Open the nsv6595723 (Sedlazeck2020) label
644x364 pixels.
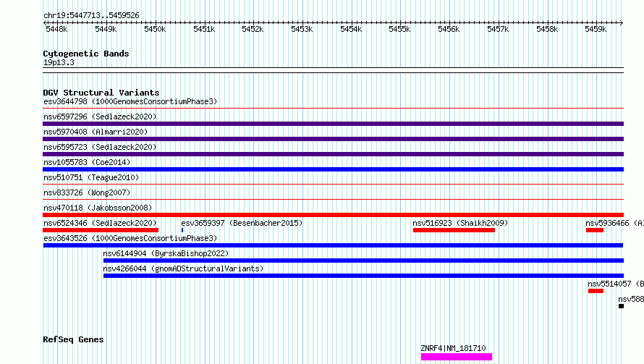[x=100, y=147]
